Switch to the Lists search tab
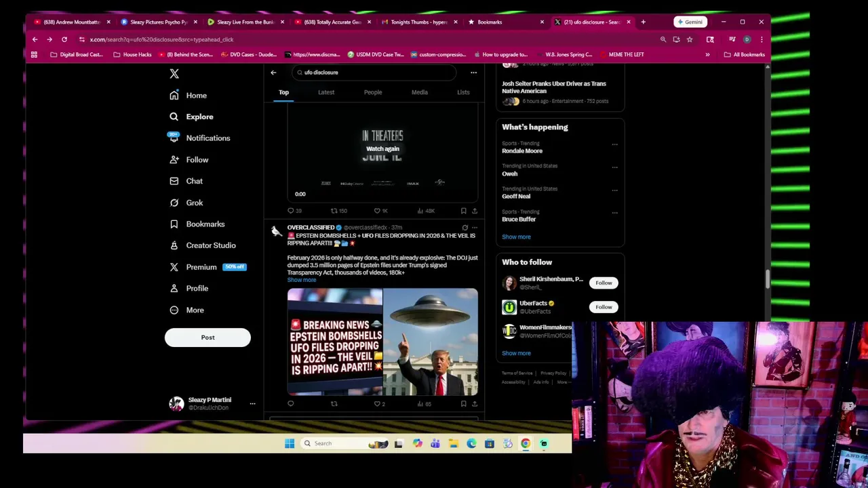Screen dimensions: 868x488 463,92
